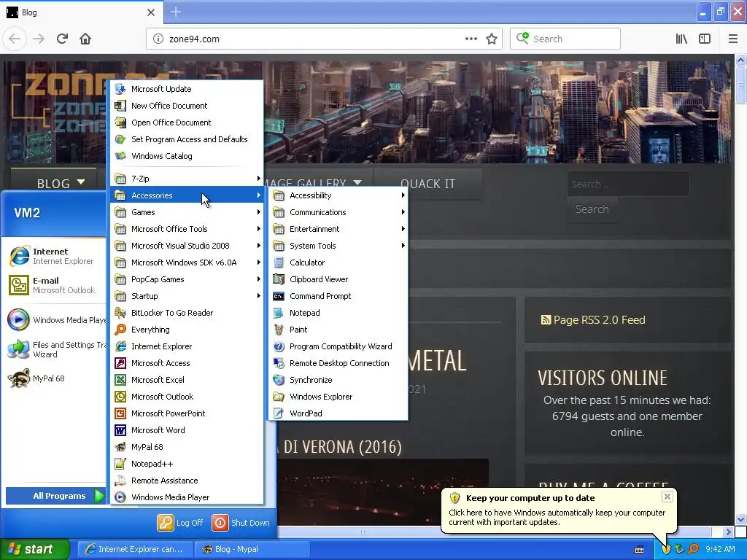Launch Microsoft Excel
The height and width of the screenshot is (560, 747).
(x=187, y=379)
